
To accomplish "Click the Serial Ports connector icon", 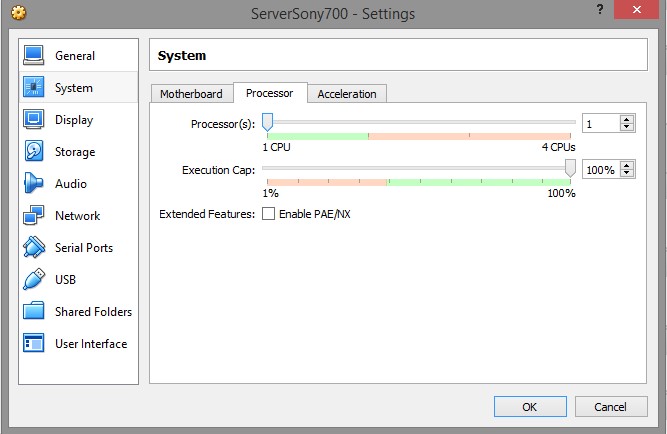I will pos(34,247).
